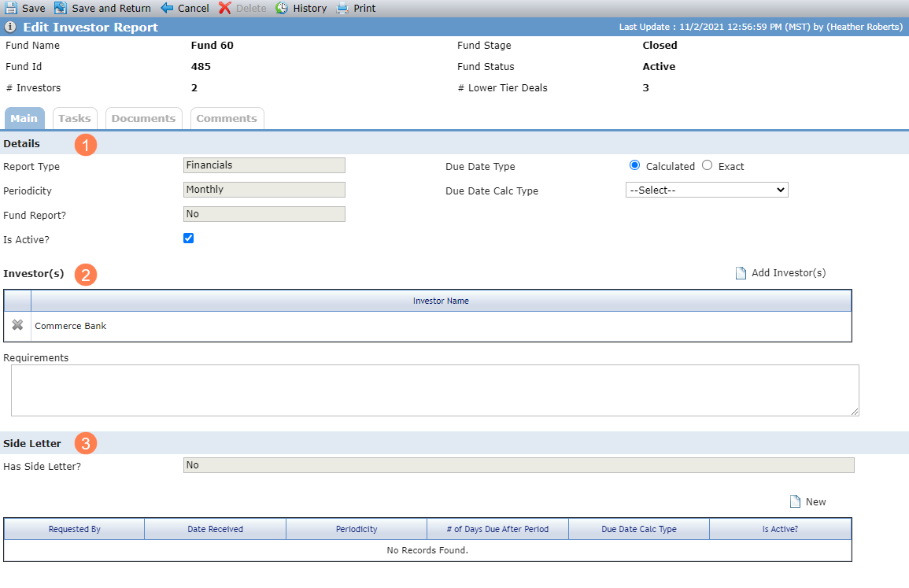Click the Last Update timestamp text

[x=760, y=27]
